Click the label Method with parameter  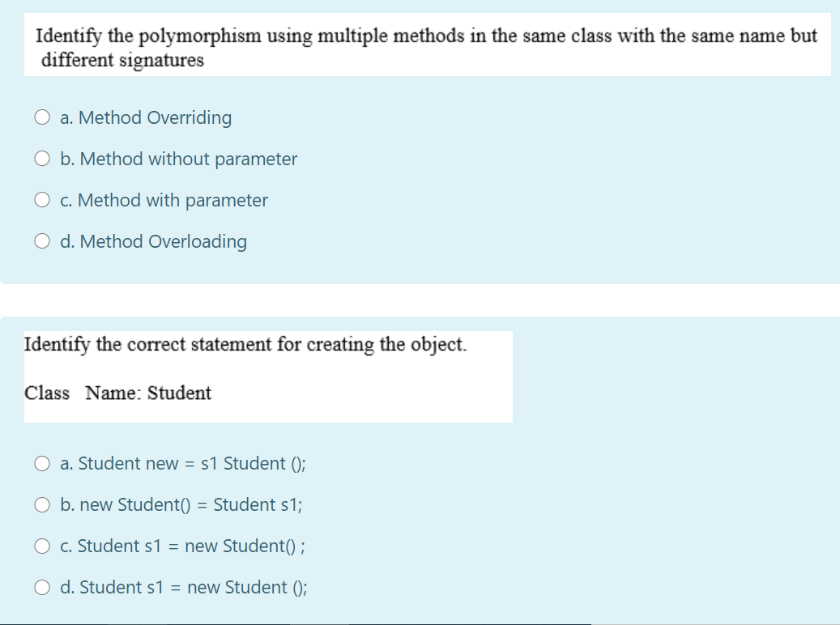coord(164,200)
